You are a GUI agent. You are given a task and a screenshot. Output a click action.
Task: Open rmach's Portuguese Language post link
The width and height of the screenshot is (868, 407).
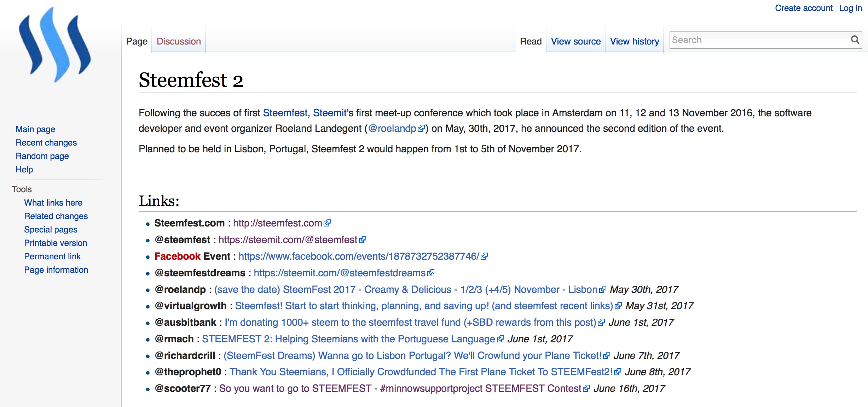coord(349,339)
